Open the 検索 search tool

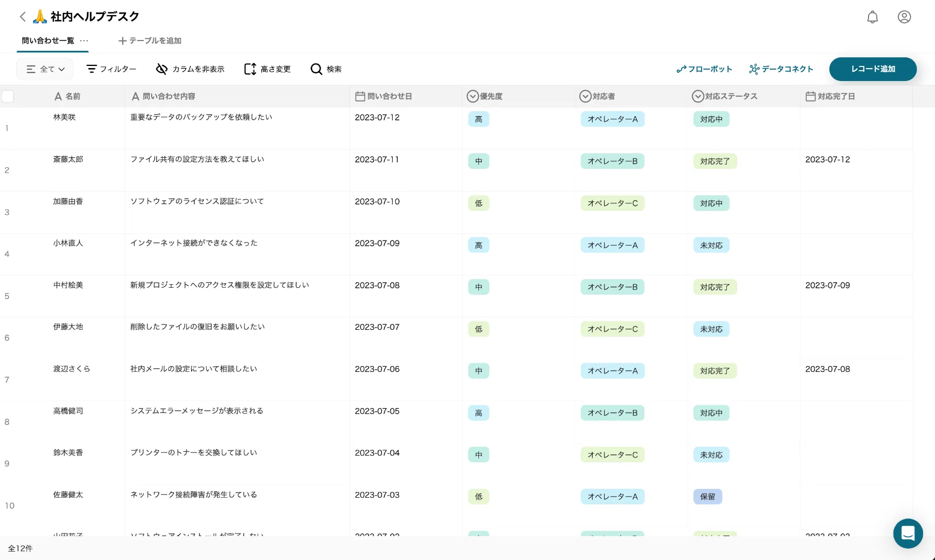pyautogui.click(x=326, y=69)
